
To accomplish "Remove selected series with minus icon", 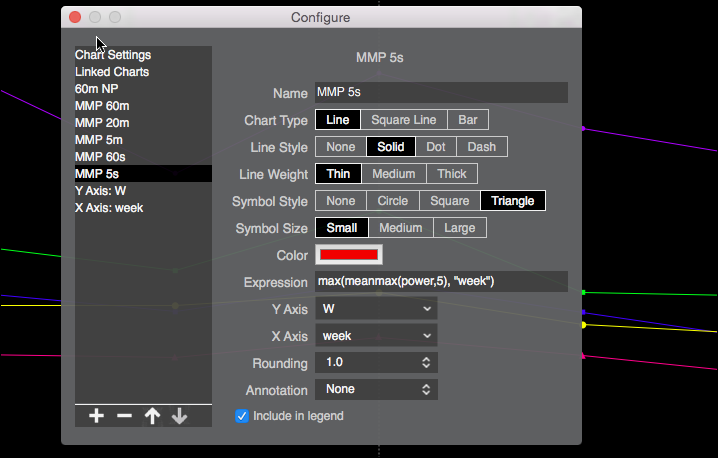I will coord(124,416).
